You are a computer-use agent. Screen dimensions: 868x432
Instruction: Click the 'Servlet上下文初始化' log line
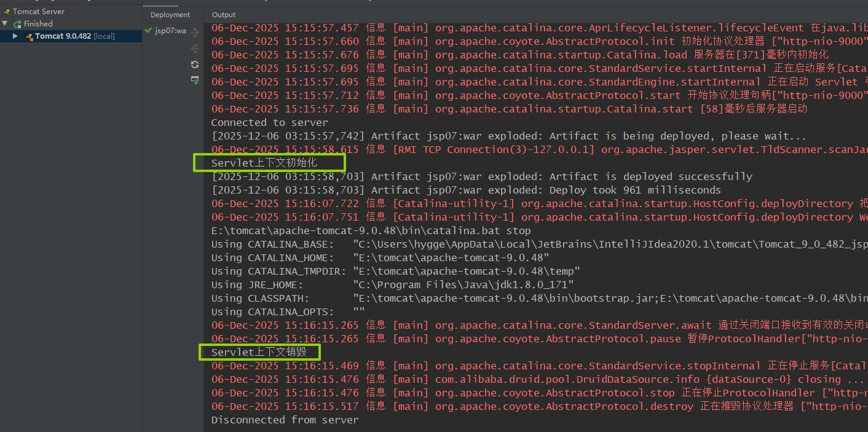[x=264, y=163]
